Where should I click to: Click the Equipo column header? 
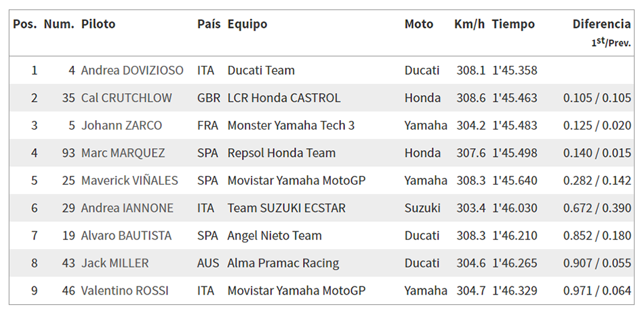[x=247, y=24]
